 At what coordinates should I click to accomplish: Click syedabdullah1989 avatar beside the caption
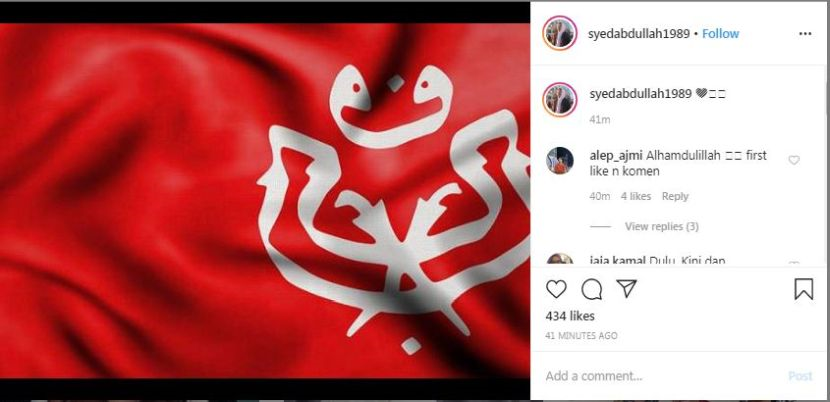560,100
